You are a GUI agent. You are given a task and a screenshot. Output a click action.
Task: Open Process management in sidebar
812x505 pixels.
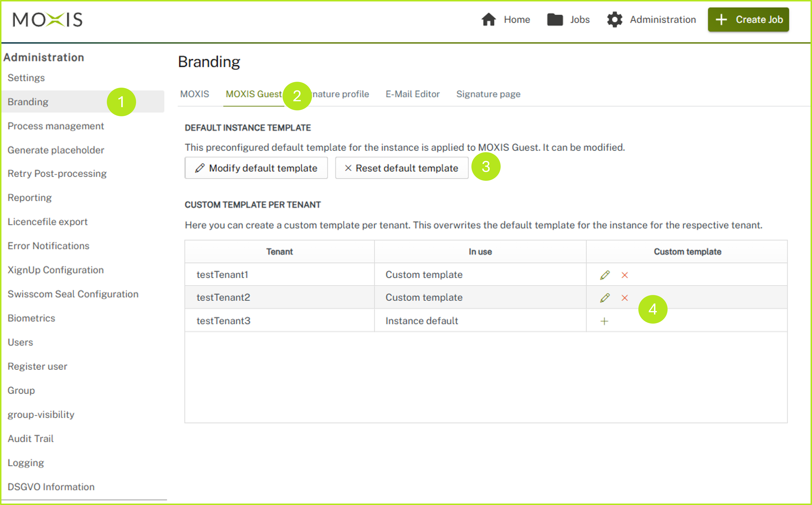tap(55, 126)
